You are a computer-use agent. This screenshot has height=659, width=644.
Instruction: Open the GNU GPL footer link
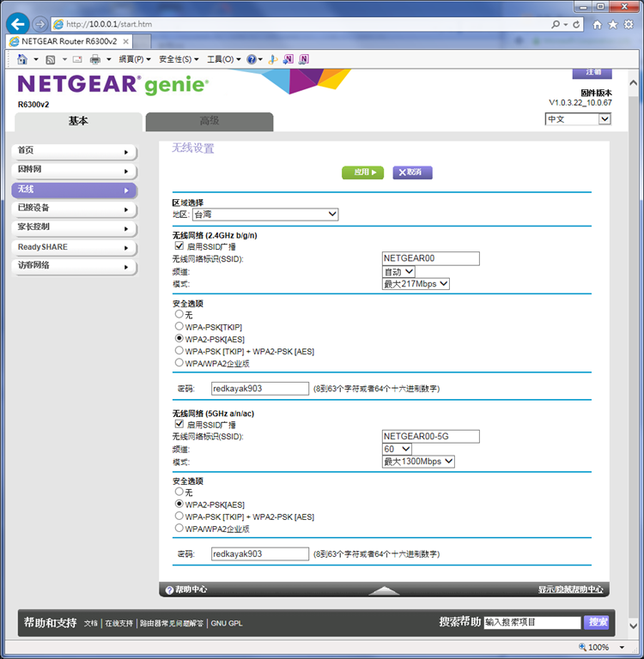click(x=227, y=623)
